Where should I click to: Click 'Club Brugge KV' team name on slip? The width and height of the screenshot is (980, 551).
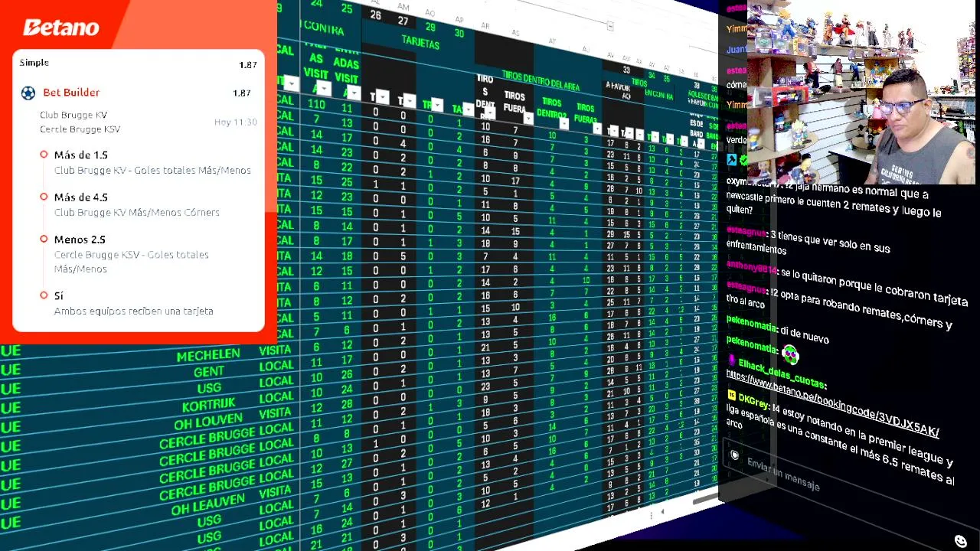coord(73,115)
